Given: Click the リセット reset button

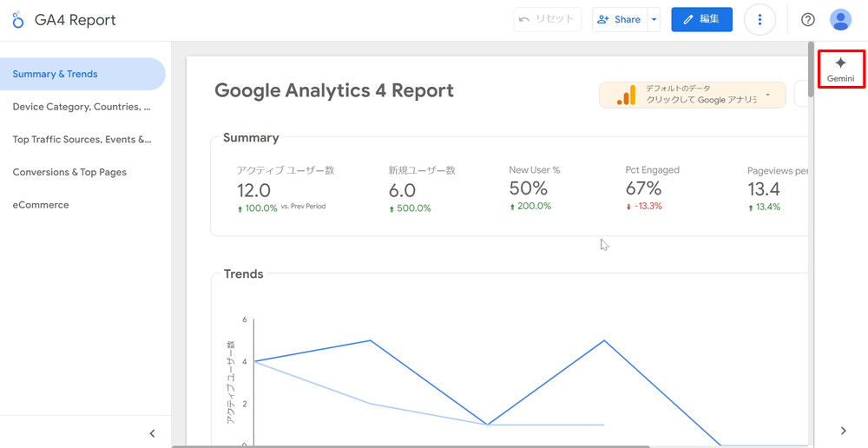Looking at the screenshot, I should tap(547, 20).
